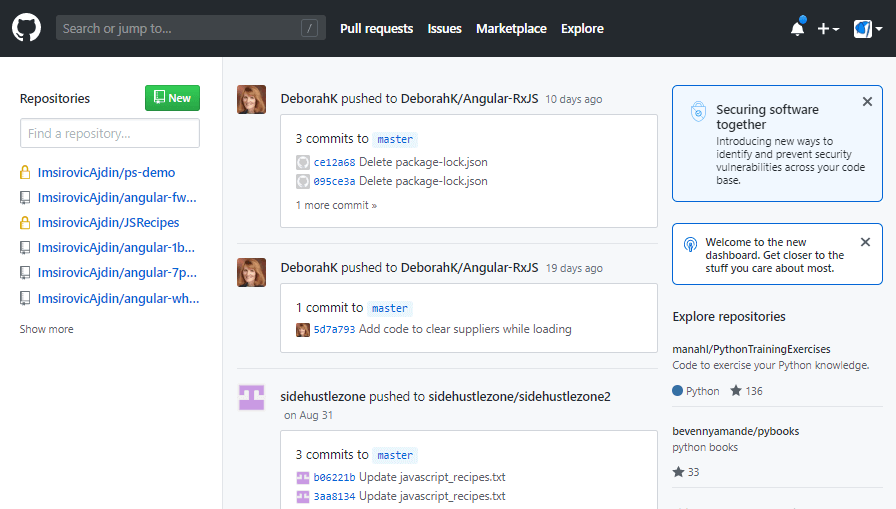Go to Pull requests in top navigation
This screenshot has width=896, height=509.
[376, 29]
